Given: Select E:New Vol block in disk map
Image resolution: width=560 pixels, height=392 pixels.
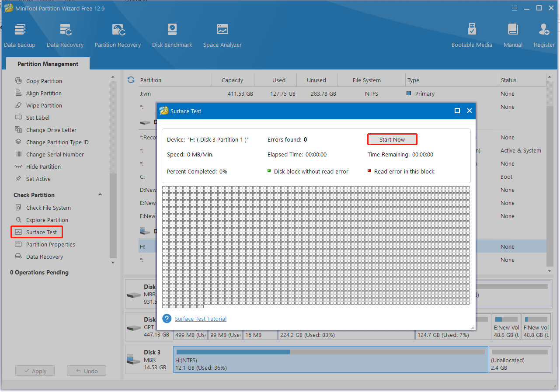Looking at the screenshot, I should pos(506,327).
